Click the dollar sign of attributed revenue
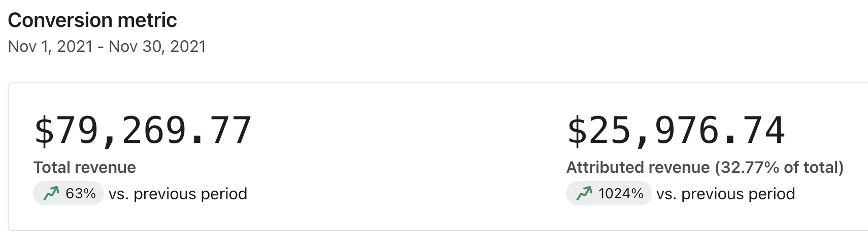 [577, 131]
